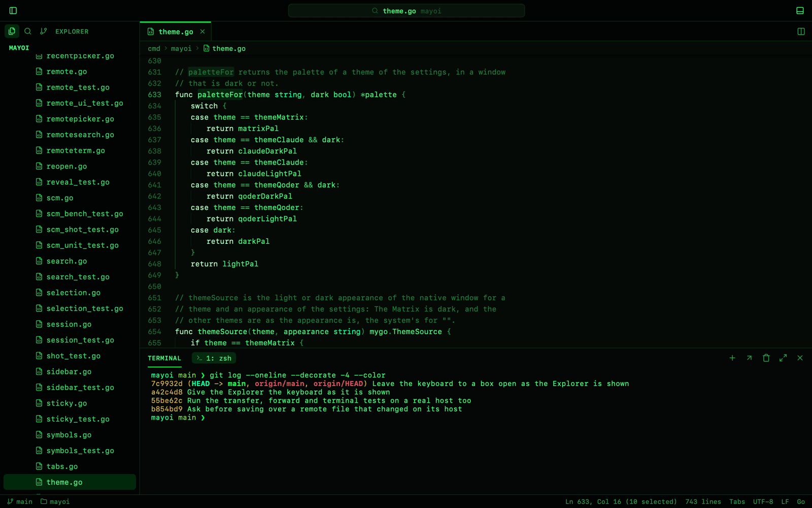
Task: Click the main branch status bar item
Action: tap(20, 501)
